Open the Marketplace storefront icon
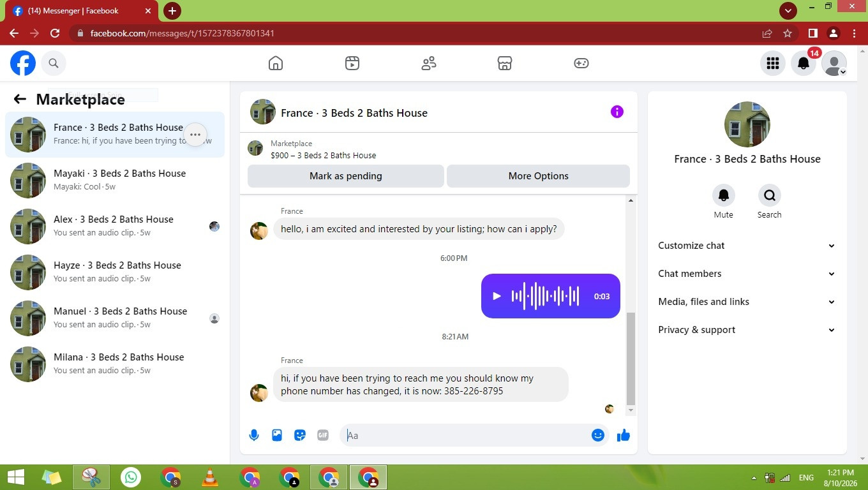 coord(505,63)
